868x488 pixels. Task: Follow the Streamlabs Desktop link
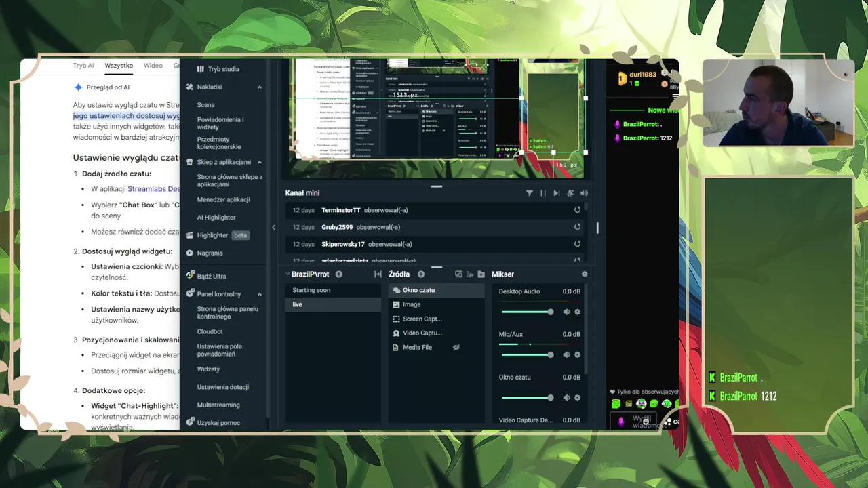(x=154, y=189)
